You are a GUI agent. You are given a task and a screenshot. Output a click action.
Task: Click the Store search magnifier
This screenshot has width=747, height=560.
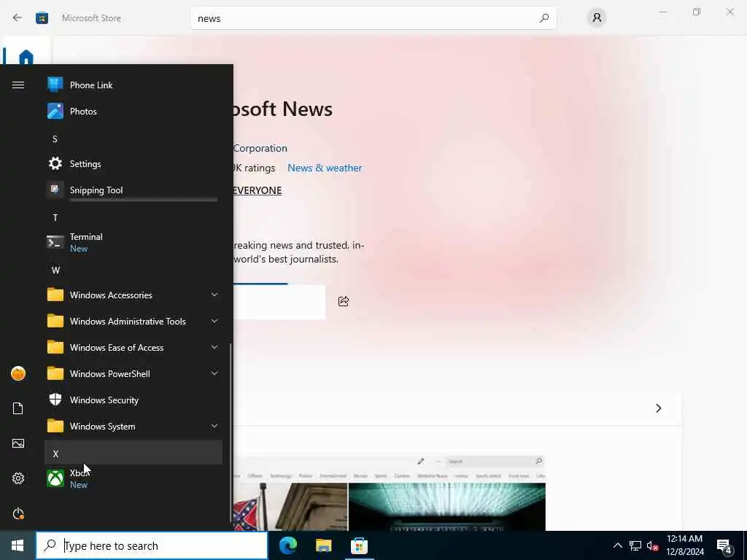[x=544, y=18]
